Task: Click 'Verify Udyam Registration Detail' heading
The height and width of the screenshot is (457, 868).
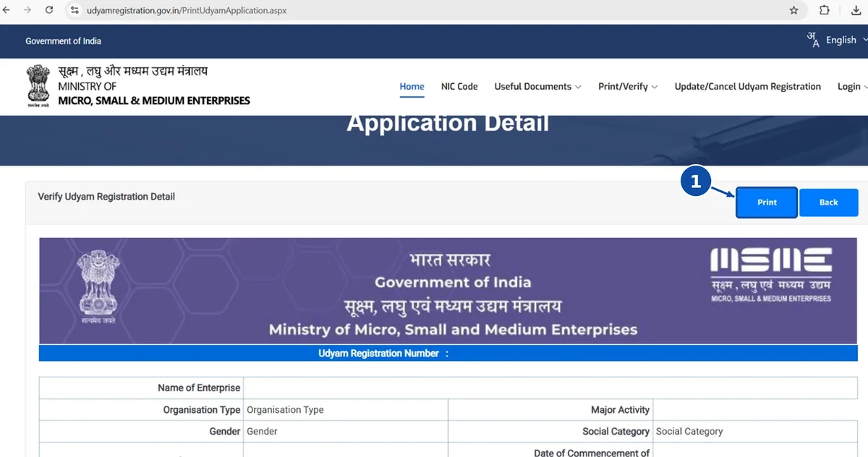Action: pos(106,197)
